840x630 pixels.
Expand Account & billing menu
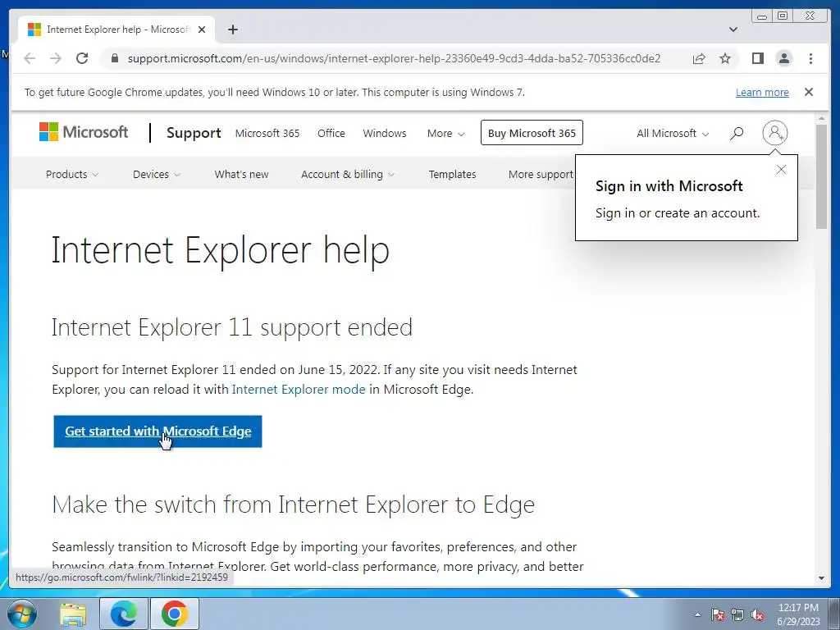coord(348,174)
